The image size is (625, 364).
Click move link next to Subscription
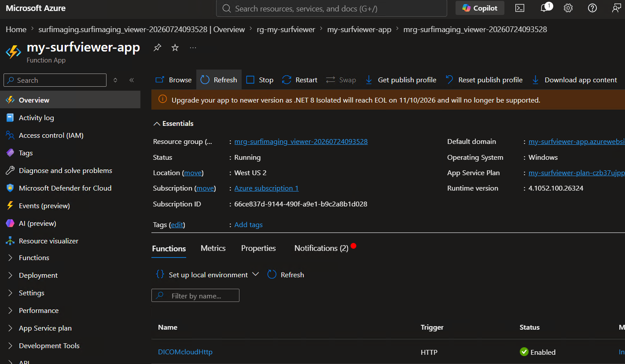205,188
